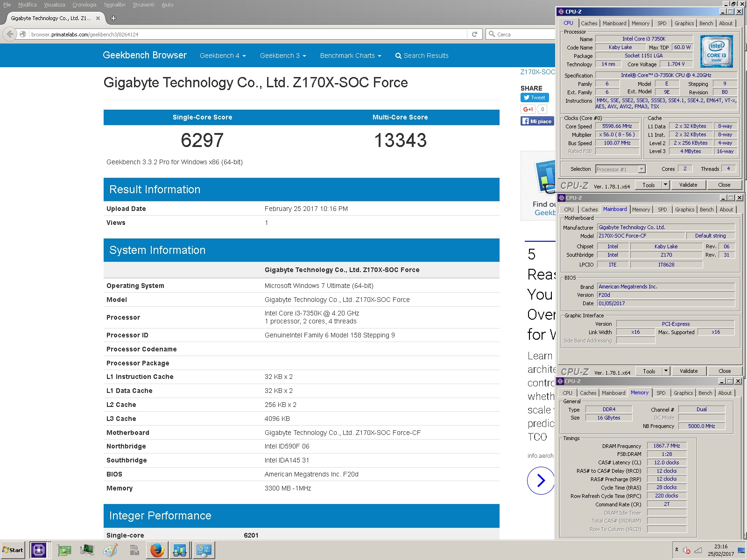Click Validate in the top CPU-Z window
This screenshot has width=747, height=560.
tap(688, 185)
